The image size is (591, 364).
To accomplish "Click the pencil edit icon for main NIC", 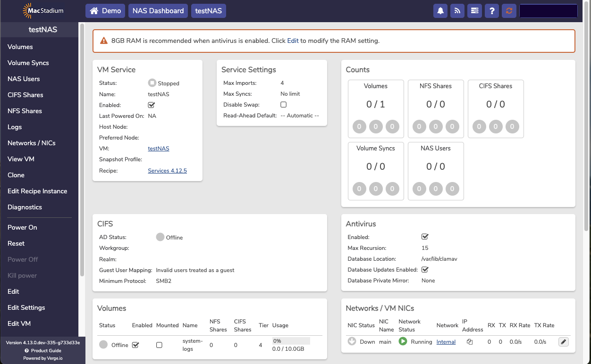I will click(x=563, y=342).
